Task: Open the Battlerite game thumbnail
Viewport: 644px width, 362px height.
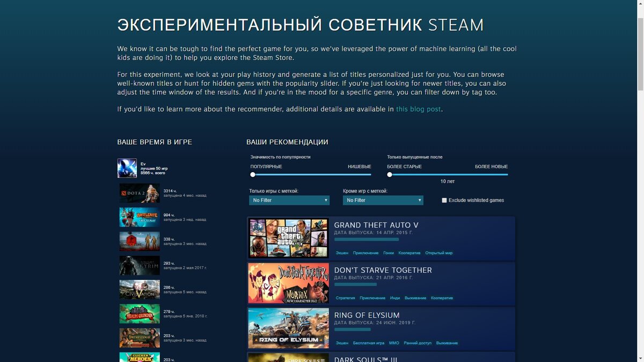Action: [140, 217]
